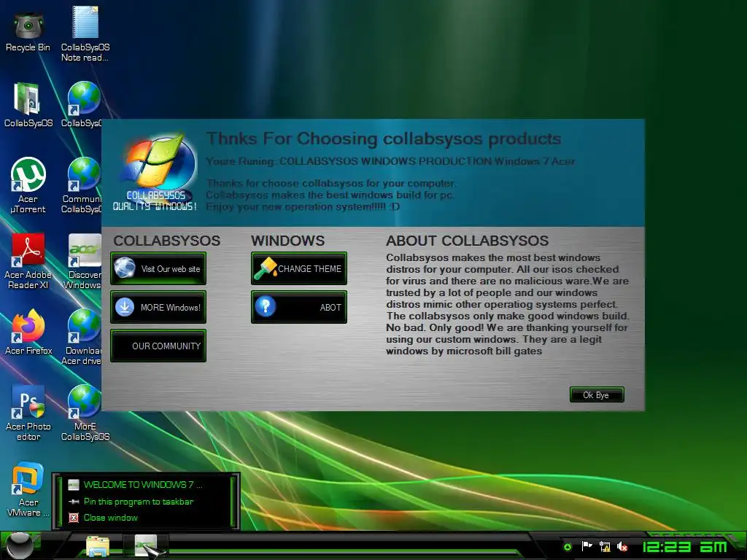Viewport: 747px width, 560px height.
Task: Open the Start orb on the taskbar
Action: pos(18,545)
